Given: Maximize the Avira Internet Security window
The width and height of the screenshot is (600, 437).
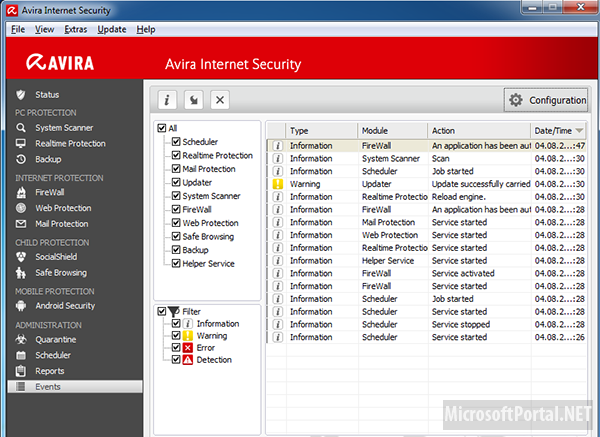Looking at the screenshot, I should pos(553,7).
